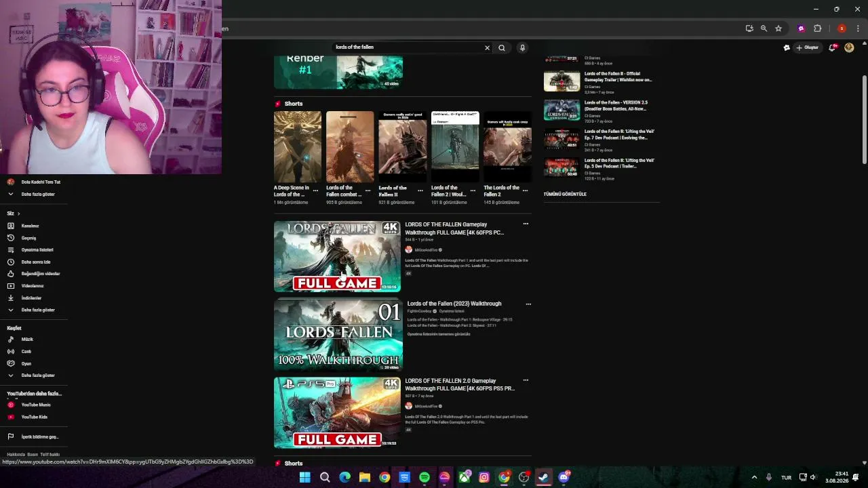Open the 'Lifting the Veil' Ep. 5 podcast
The image size is (868, 488).
tap(619, 163)
